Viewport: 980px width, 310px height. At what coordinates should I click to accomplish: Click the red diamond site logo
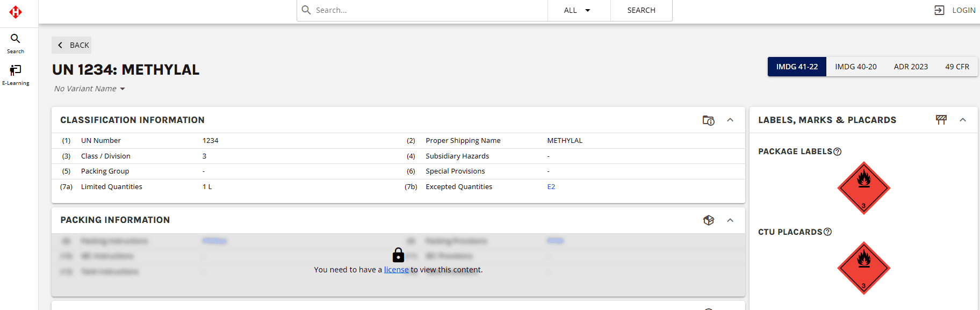click(16, 12)
